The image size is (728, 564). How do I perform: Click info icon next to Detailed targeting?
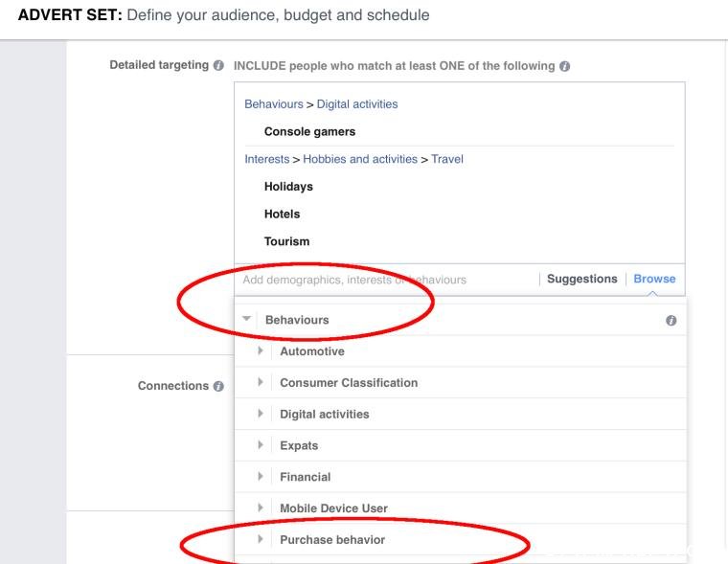218,65
